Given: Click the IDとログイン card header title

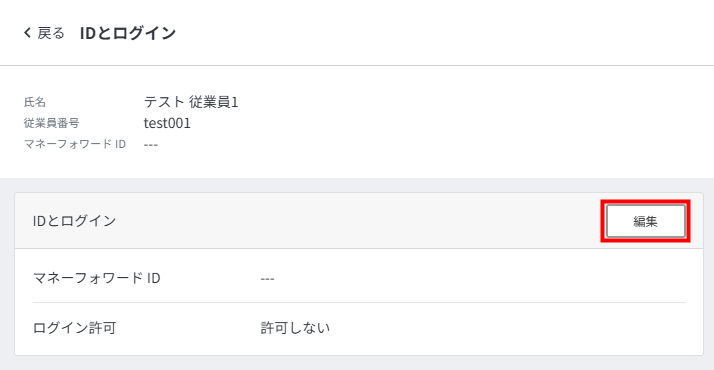Looking at the screenshot, I should click(x=75, y=221).
